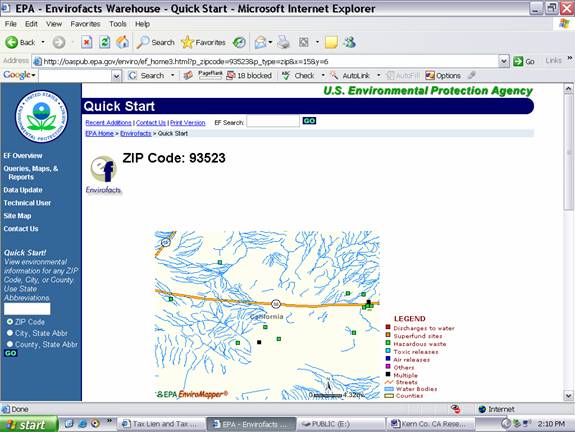Click the address bar Go button
This screenshot has width=575, height=432.
click(x=524, y=61)
